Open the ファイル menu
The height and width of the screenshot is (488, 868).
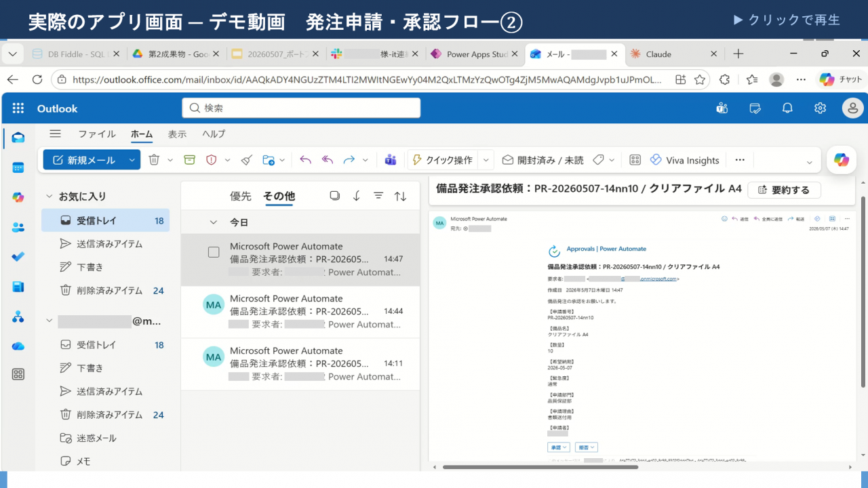[97, 134]
